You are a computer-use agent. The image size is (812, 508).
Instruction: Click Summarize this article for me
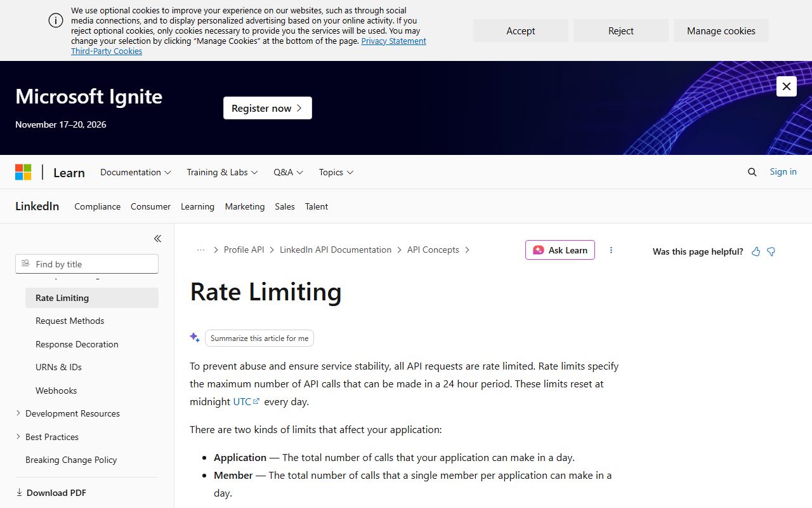click(259, 338)
